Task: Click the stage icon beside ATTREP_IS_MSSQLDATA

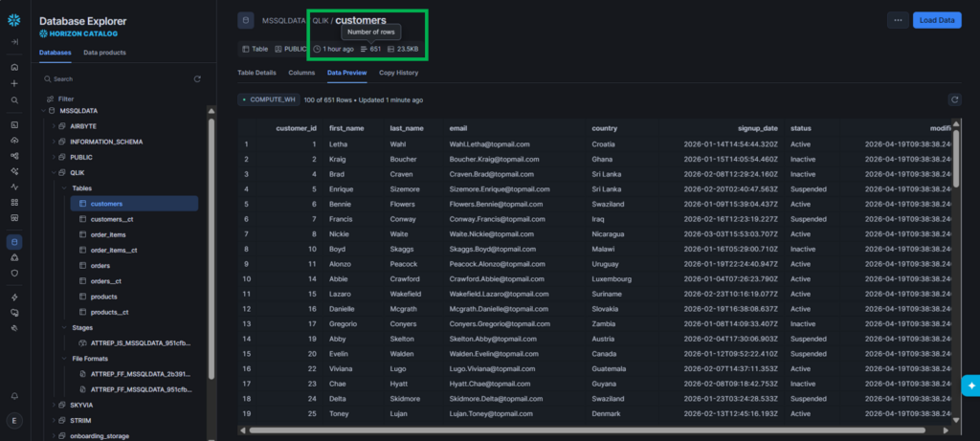Action: click(82, 342)
